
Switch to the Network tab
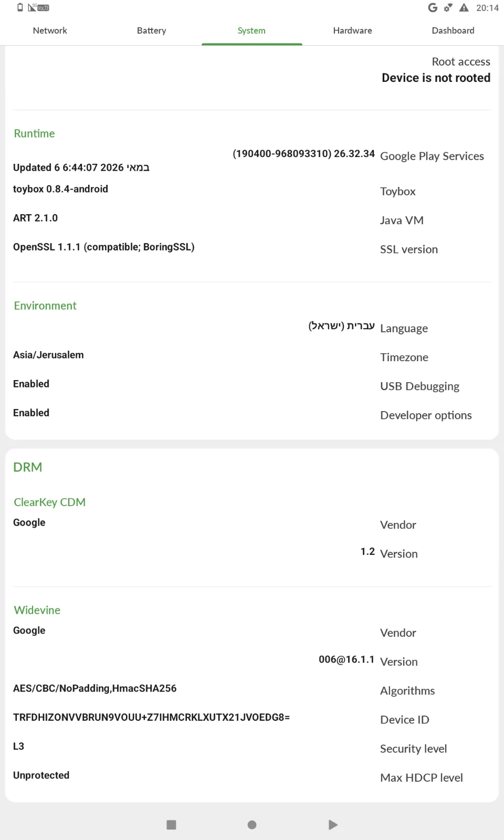(x=50, y=30)
